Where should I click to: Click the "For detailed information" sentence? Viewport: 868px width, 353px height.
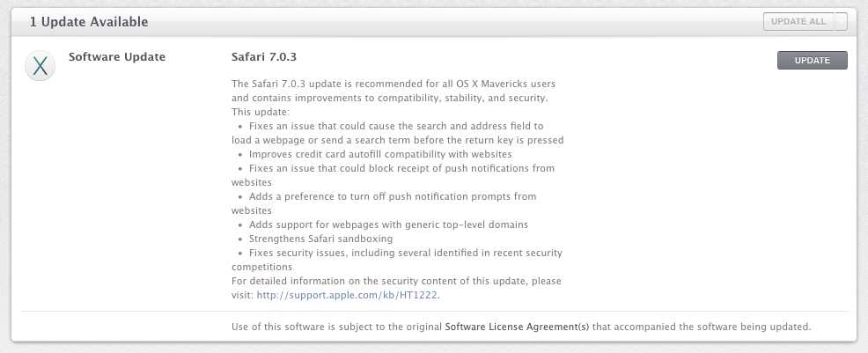tap(396, 281)
